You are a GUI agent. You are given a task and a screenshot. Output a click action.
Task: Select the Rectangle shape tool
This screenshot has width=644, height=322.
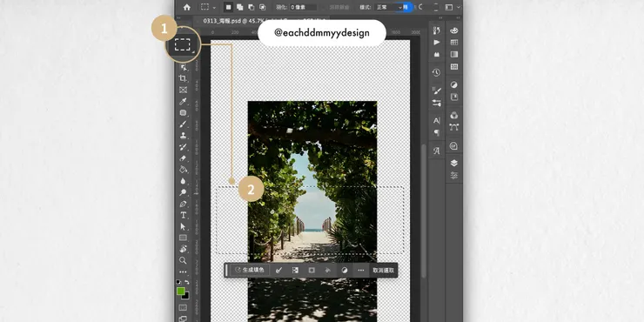183,238
